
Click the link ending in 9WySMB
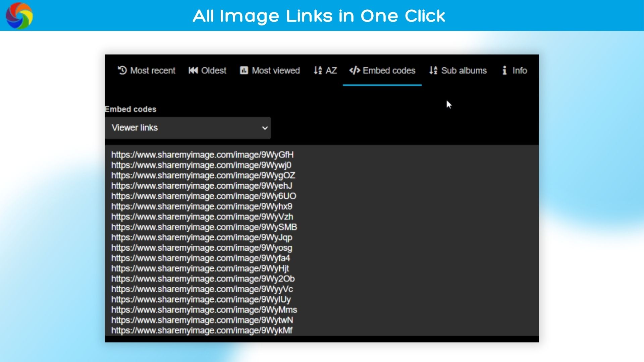[204, 227]
